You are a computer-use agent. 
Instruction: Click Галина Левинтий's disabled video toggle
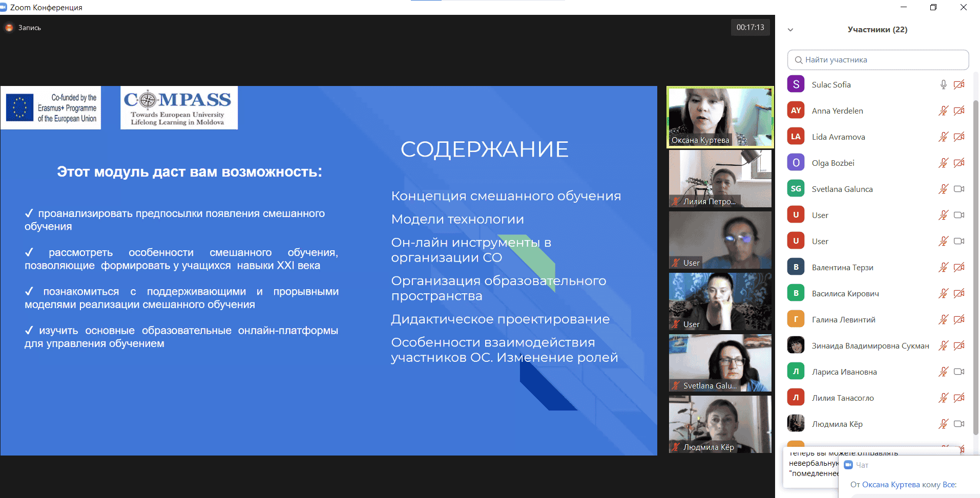point(959,319)
